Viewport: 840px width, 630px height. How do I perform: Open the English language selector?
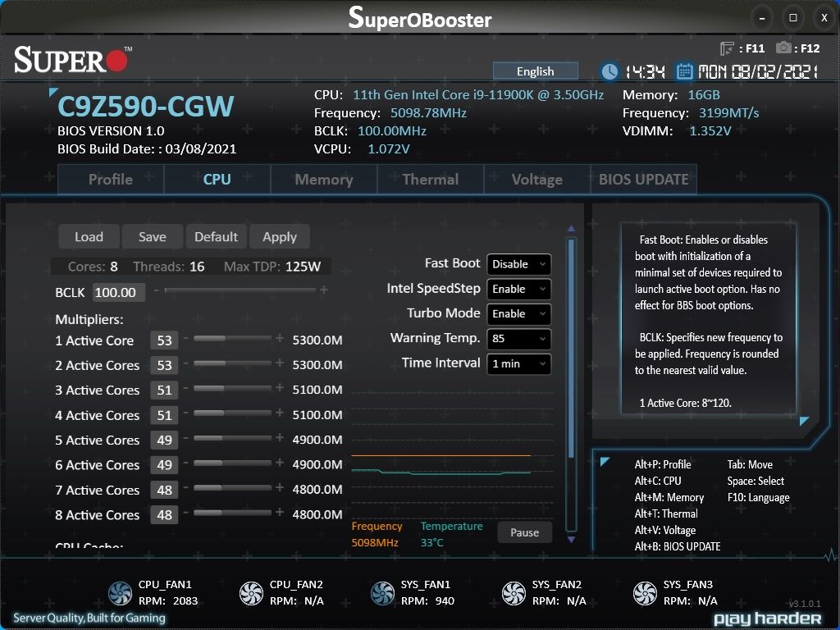click(535, 71)
